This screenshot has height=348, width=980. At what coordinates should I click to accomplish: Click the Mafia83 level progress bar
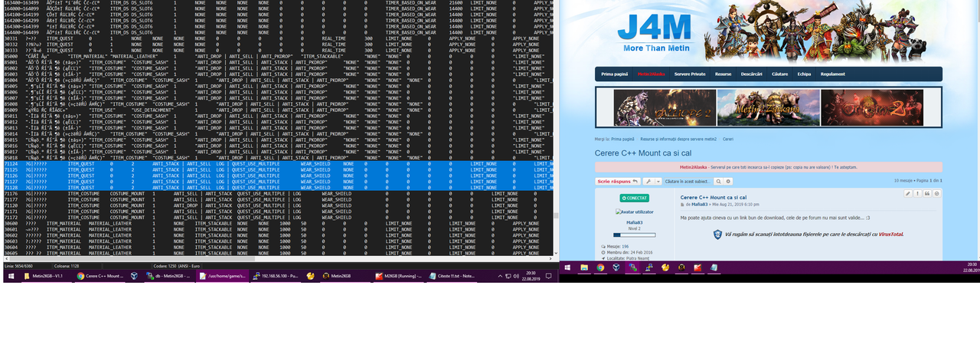[635, 235]
